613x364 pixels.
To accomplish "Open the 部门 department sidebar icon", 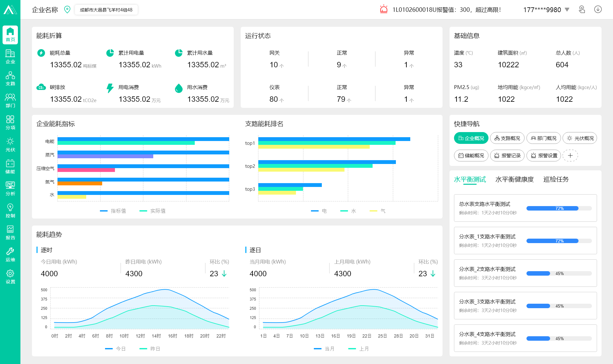I will 10,100.
